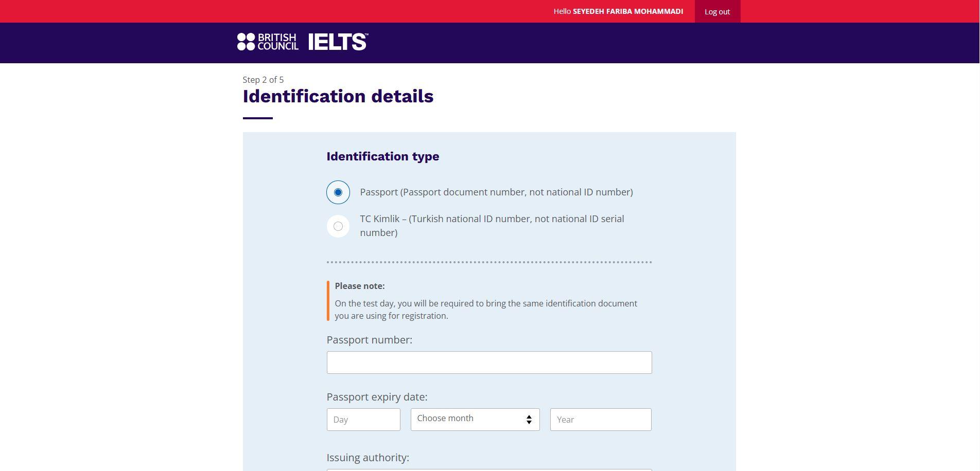Click the user name SEYEDEH FARIBA MOHAMMADI

628,11
